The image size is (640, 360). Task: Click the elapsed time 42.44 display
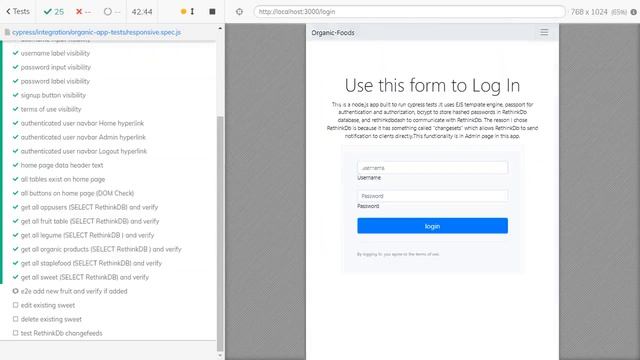coord(142,12)
